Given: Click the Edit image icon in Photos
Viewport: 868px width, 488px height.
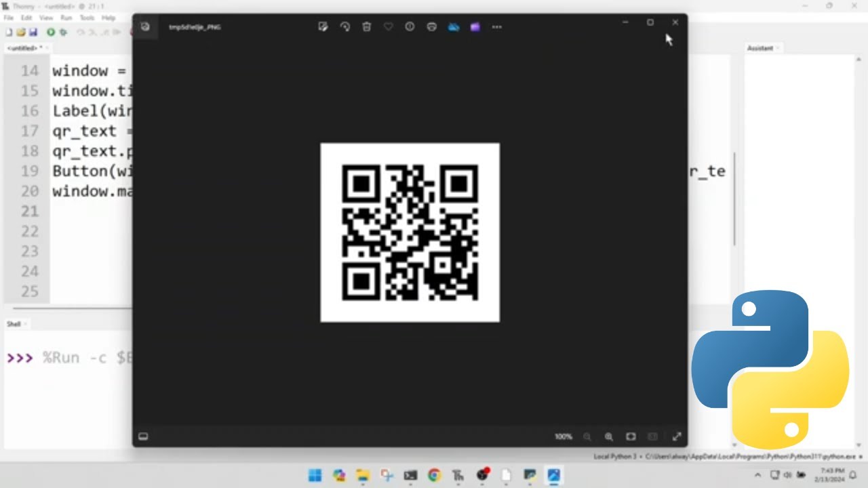Looking at the screenshot, I should 323,27.
